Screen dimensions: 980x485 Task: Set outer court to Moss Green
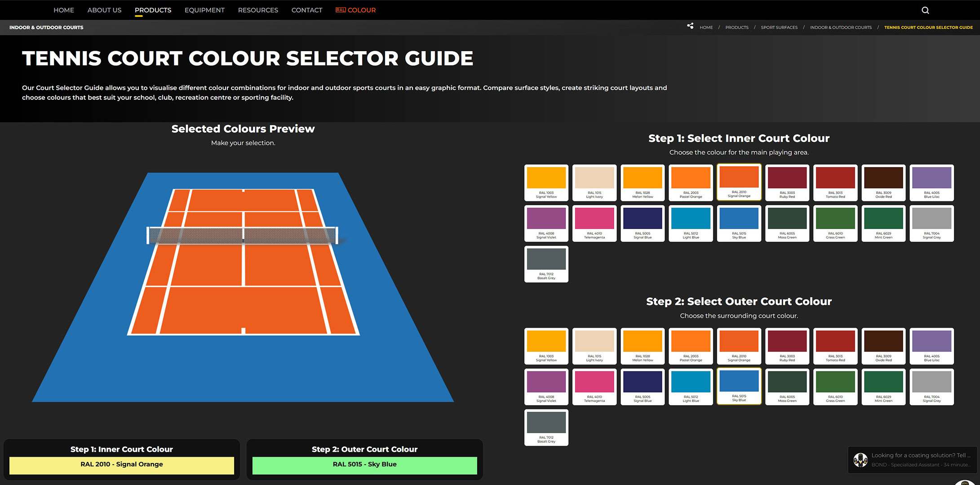[787, 387]
